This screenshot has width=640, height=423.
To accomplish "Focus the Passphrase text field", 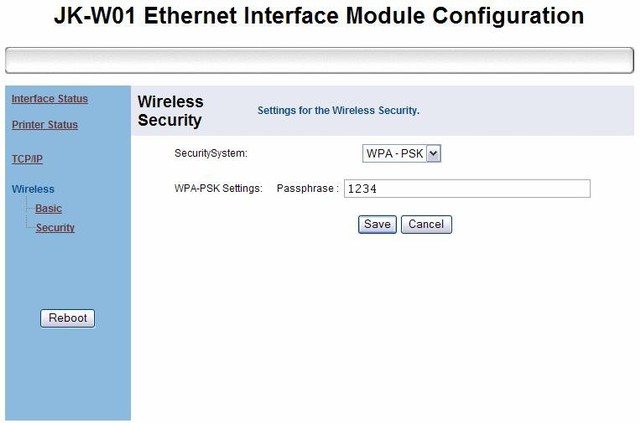I will (466, 189).
